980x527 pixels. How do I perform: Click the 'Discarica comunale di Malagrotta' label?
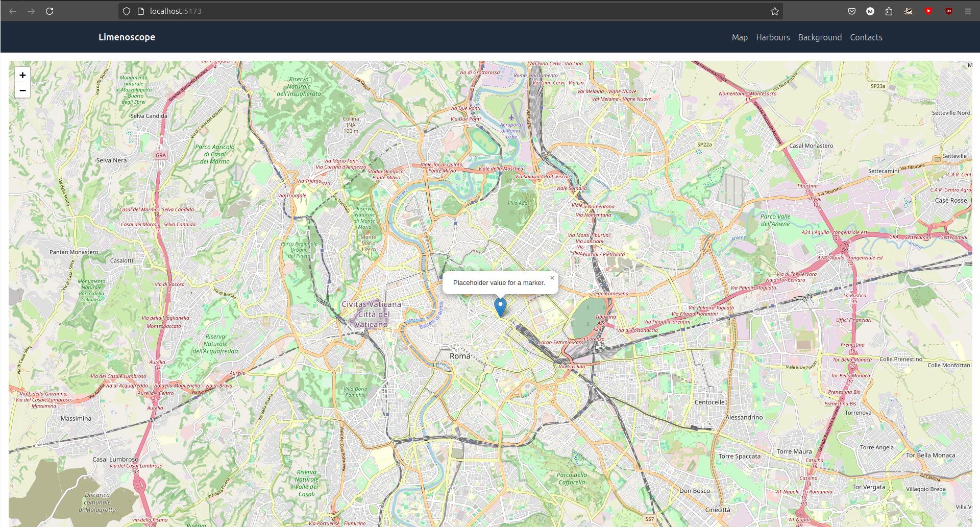tap(97, 502)
